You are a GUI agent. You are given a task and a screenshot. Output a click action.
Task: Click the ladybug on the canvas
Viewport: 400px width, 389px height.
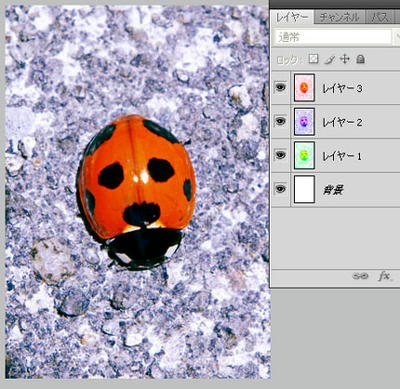coord(136,192)
